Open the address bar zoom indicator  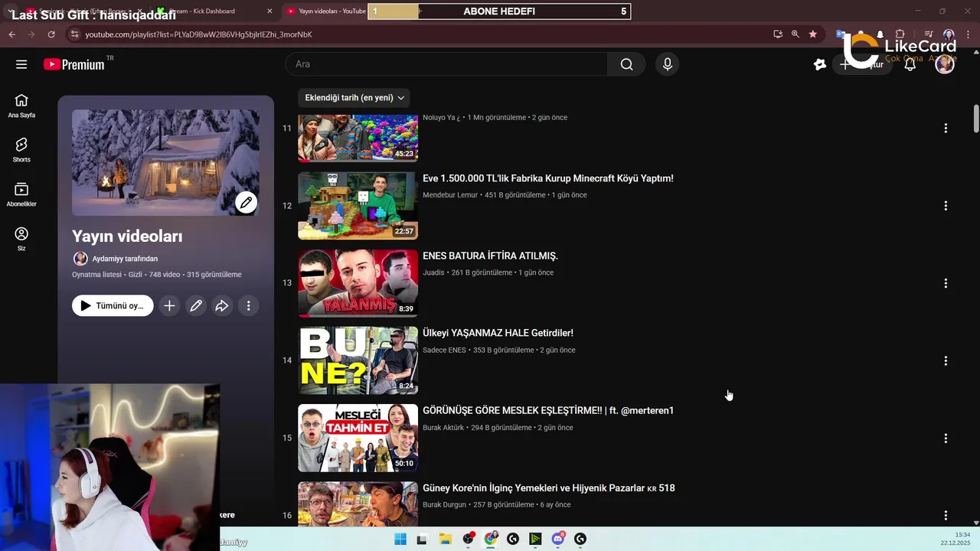pyautogui.click(x=795, y=34)
